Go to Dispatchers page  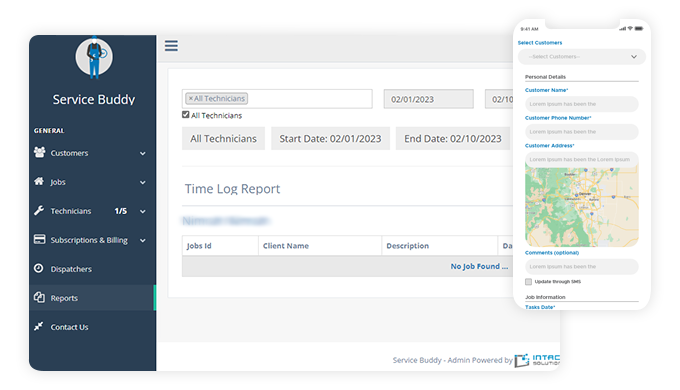pyautogui.click(x=92, y=269)
